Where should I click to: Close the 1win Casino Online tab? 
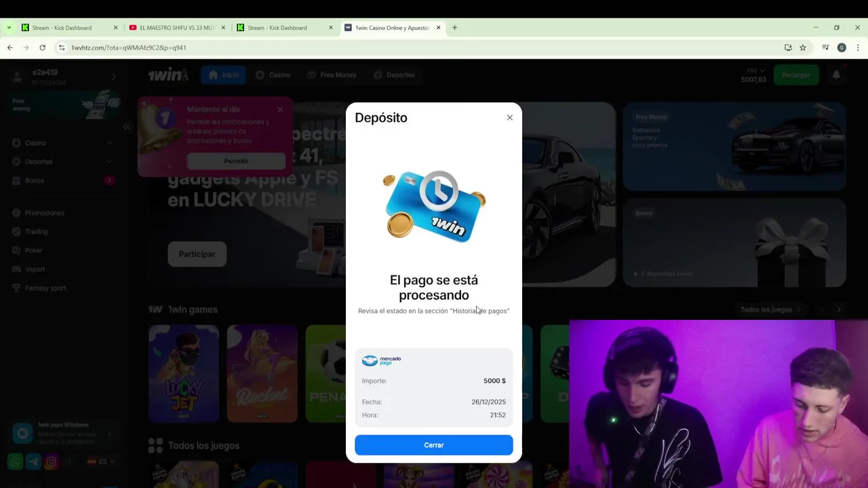point(438,28)
